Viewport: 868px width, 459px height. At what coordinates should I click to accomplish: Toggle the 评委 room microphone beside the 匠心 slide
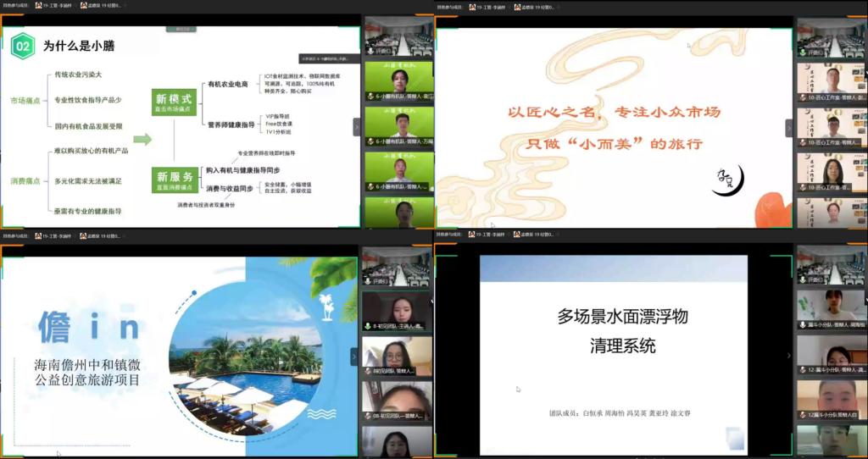(803, 53)
